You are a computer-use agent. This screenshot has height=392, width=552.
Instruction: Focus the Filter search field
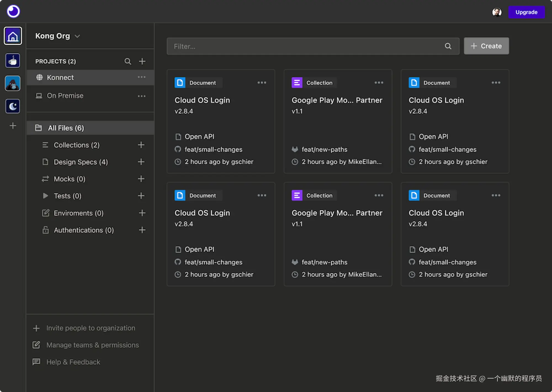[x=306, y=46]
